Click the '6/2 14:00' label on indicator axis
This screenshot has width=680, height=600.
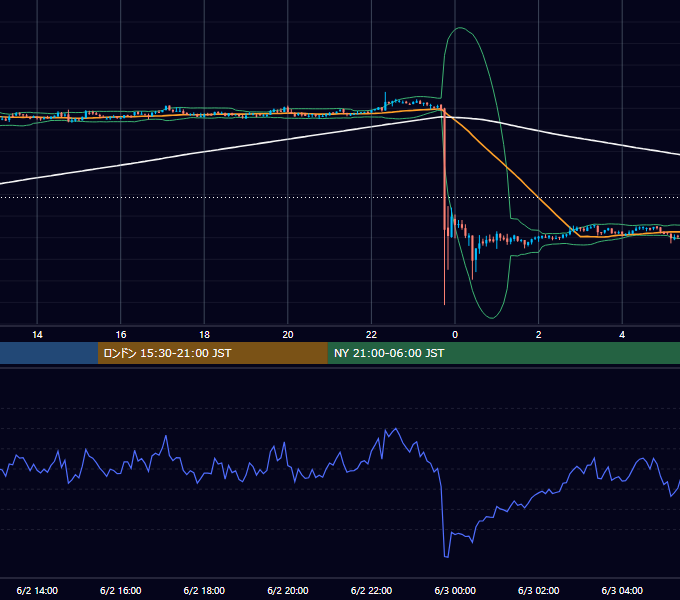click(37, 590)
